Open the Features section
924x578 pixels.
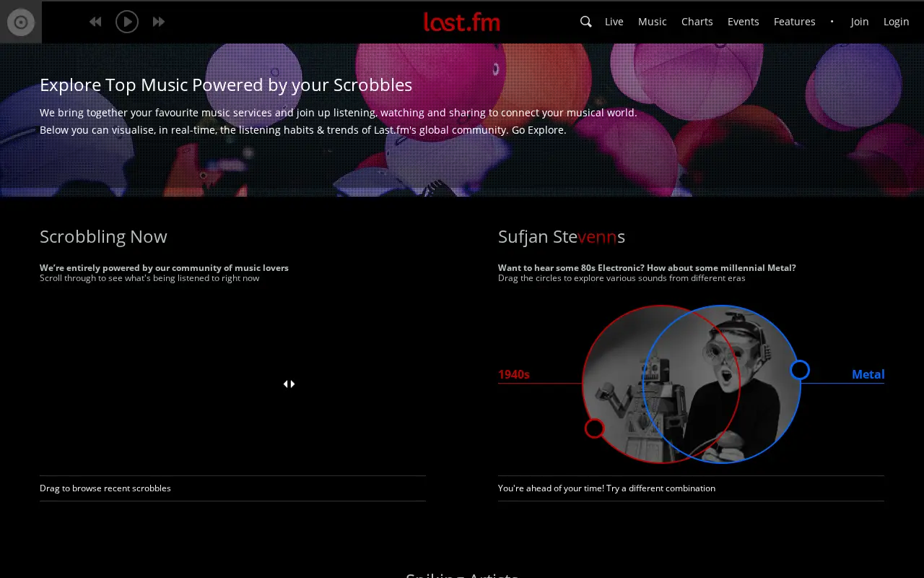click(x=795, y=22)
